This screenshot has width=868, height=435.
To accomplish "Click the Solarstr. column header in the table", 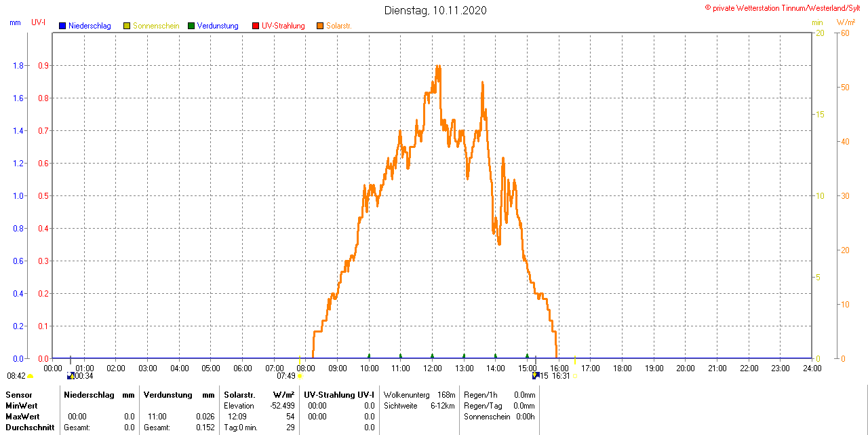I will (239, 395).
